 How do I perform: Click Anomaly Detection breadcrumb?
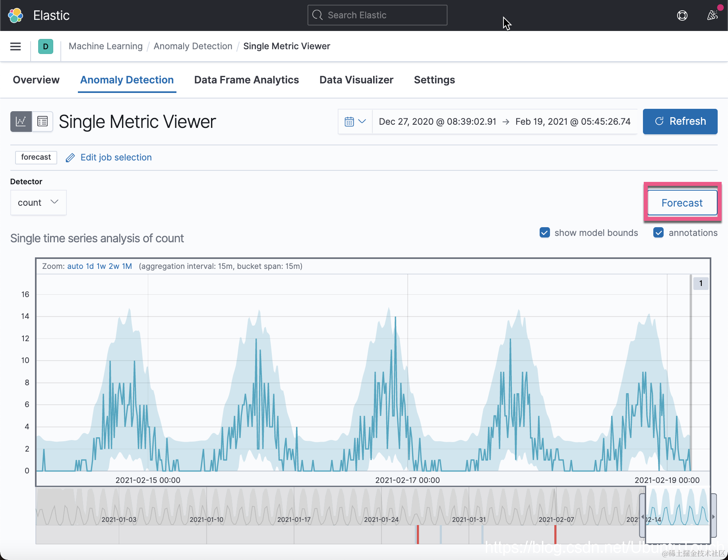pos(193,46)
